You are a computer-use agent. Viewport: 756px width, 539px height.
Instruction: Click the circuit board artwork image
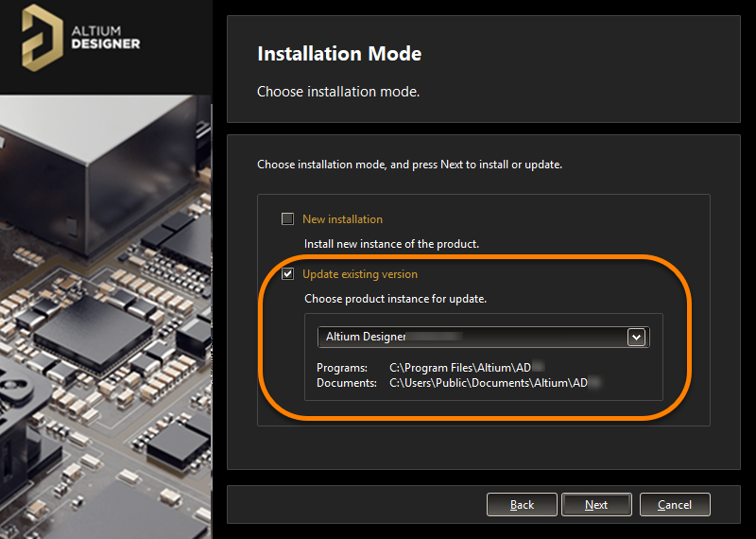point(106,312)
